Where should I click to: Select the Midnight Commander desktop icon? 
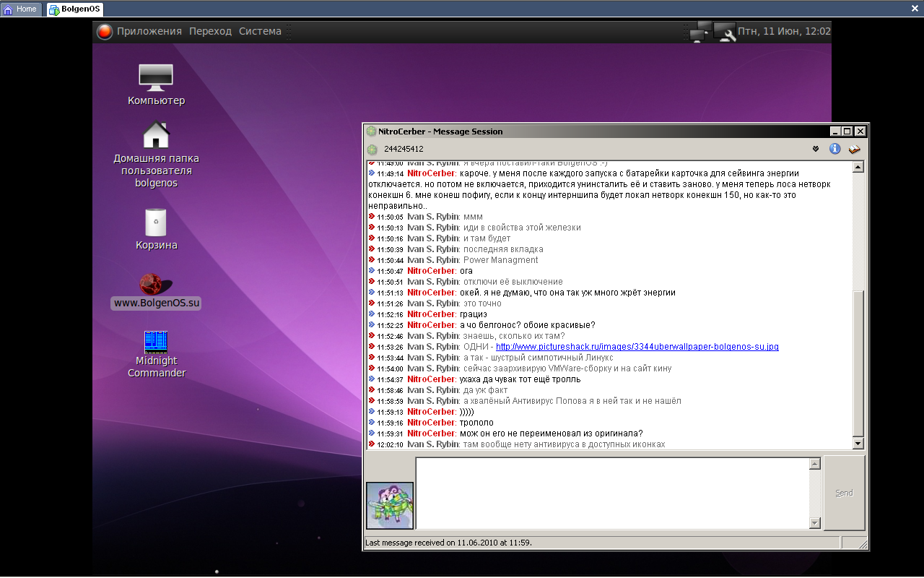point(156,354)
